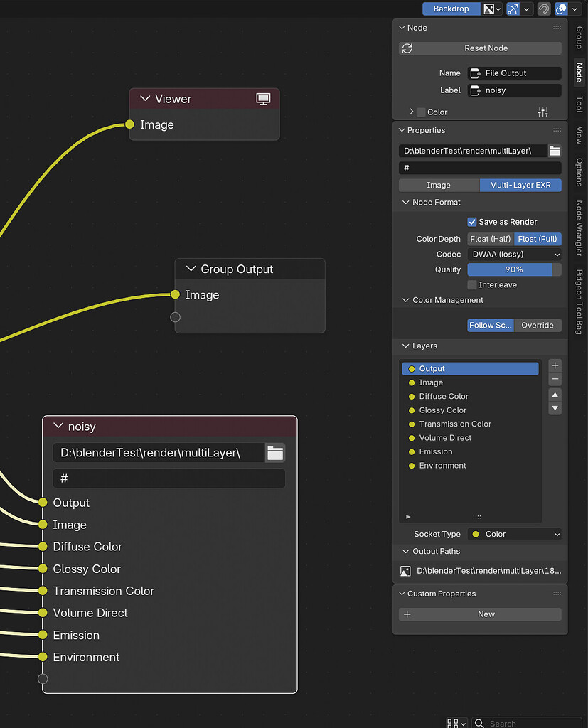The width and height of the screenshot is (588, 728).
Task: Select the Output layer in list
Action: coord(470,369)
